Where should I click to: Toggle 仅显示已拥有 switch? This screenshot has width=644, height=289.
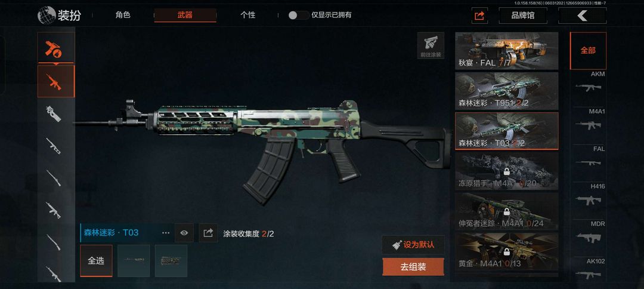(298, 15)
